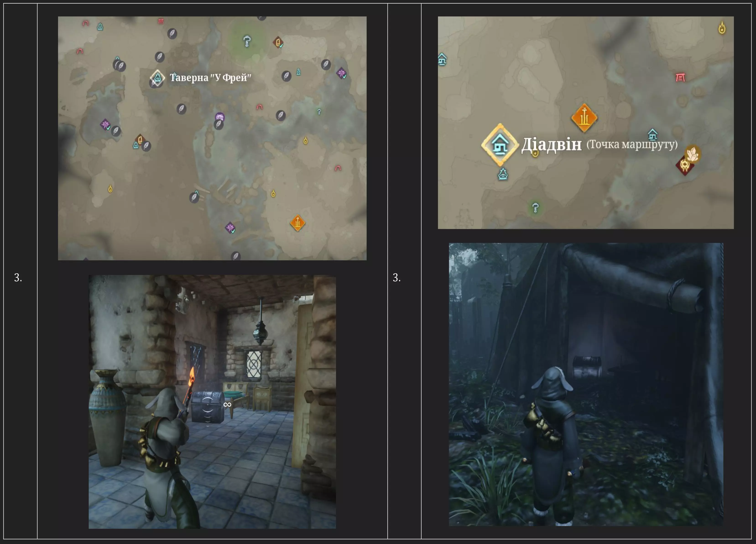The image size is (756, 544).
Task: Click the (Точка маршруту) label text
Action: point(632,144)
